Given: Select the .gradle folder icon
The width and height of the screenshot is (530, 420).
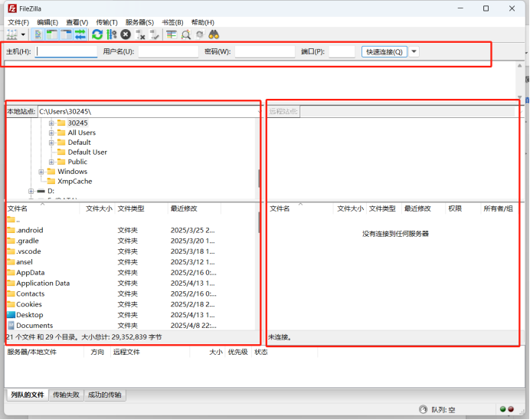Looking at the screenshot, I should [x=11, y=241].
